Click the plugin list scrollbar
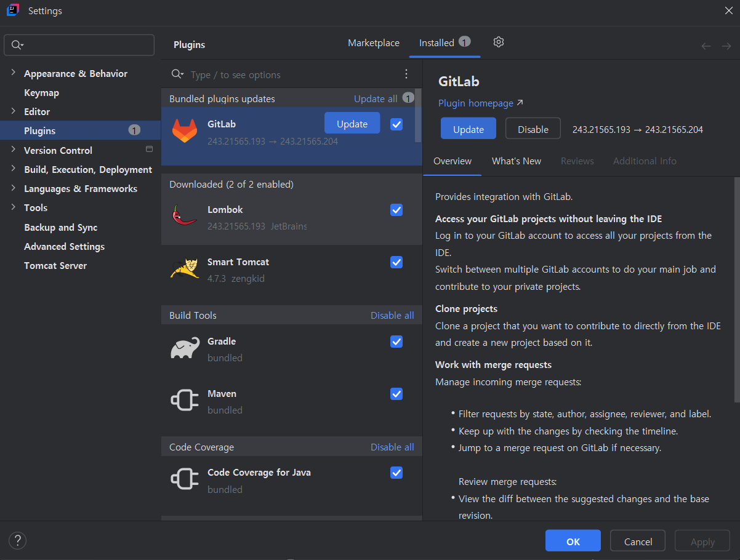Image resolution: width=740 pixels, height=560 pixels. (x=419, y=115)
